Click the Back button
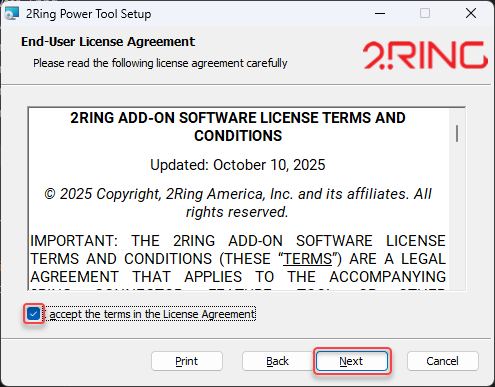Viewport: 495px width, 387px height. [277, 361]
